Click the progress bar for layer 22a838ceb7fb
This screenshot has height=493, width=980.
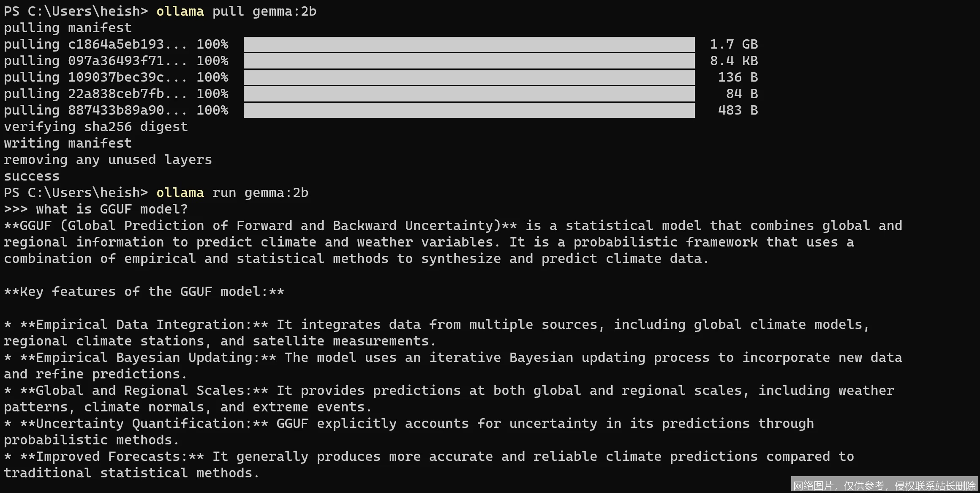coord(469,94)
